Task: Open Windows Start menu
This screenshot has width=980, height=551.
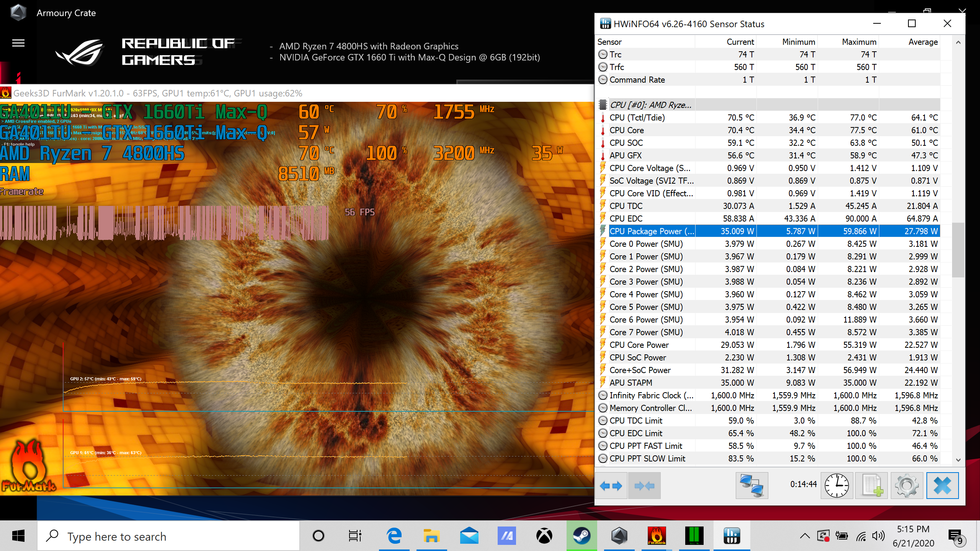Action: (18, 536)
